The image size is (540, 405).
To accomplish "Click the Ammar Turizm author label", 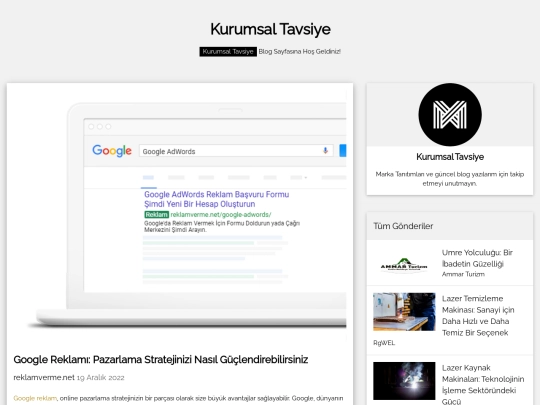I will (463, 274).
